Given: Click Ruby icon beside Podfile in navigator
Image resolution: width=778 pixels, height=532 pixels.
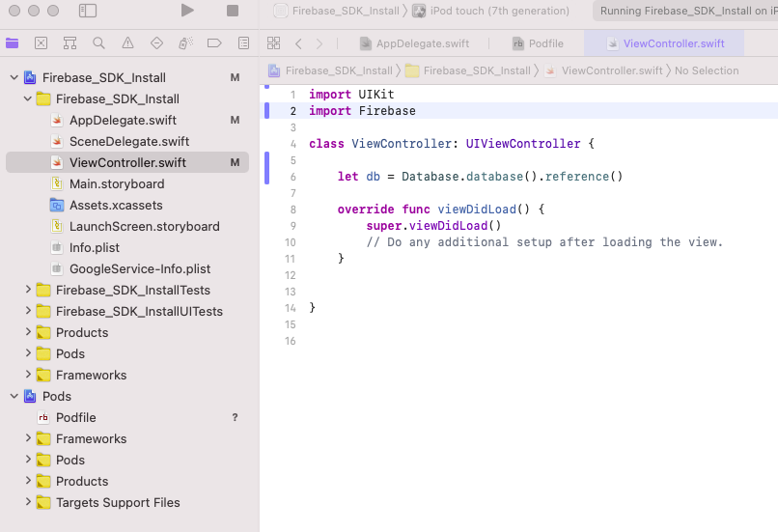Looking at the screenshot, I should point(43,417).
